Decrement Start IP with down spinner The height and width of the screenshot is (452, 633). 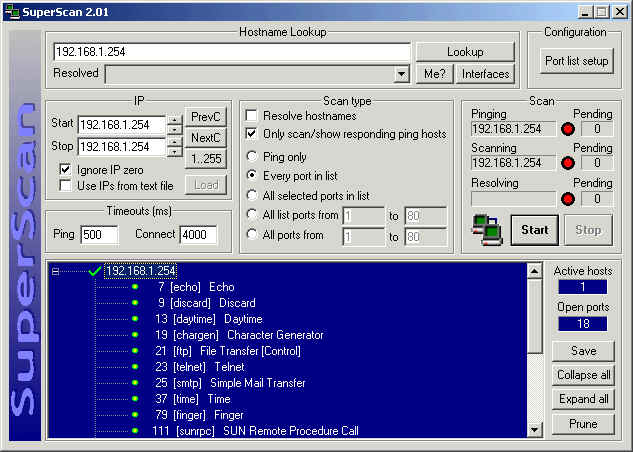pyautogui.click(x=175, y=130)
